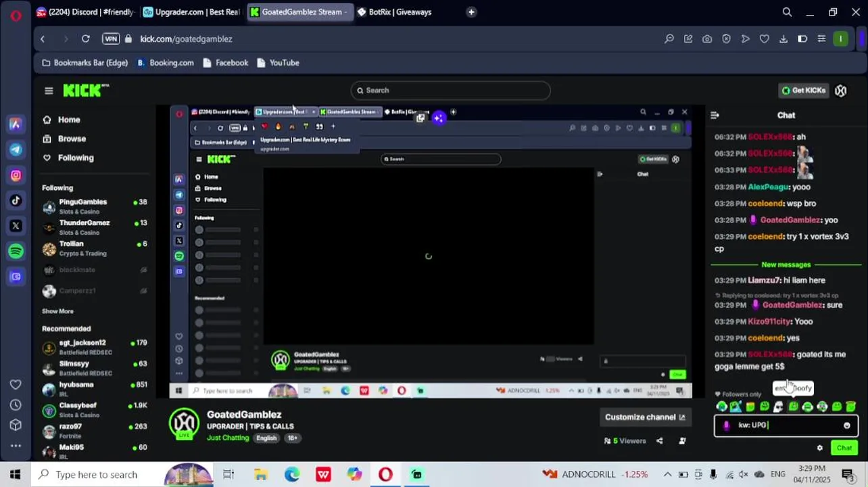Click the edit-page pencil icon in the toolbar
The image size is (868, 487).
point(688,39)
